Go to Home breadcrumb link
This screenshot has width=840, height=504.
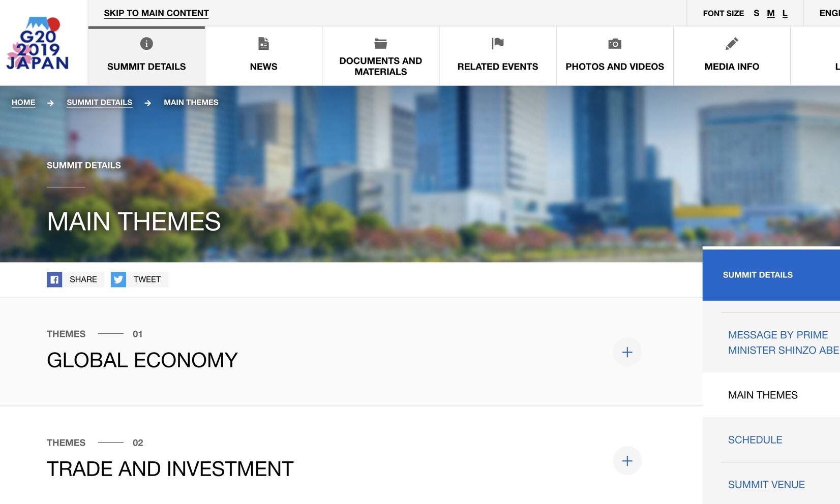(23, 102)
